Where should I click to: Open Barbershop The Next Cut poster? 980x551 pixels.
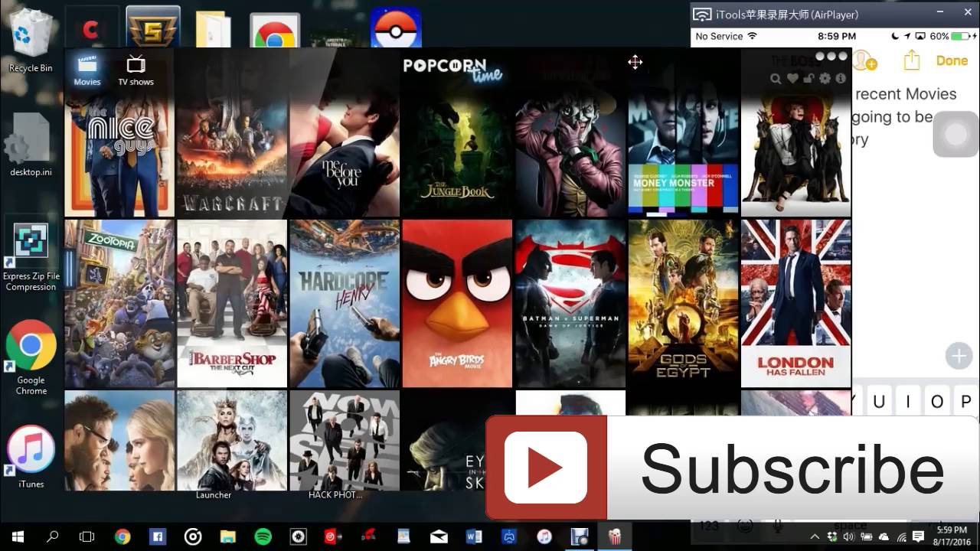pyautogui.click(x=232, y=304)
